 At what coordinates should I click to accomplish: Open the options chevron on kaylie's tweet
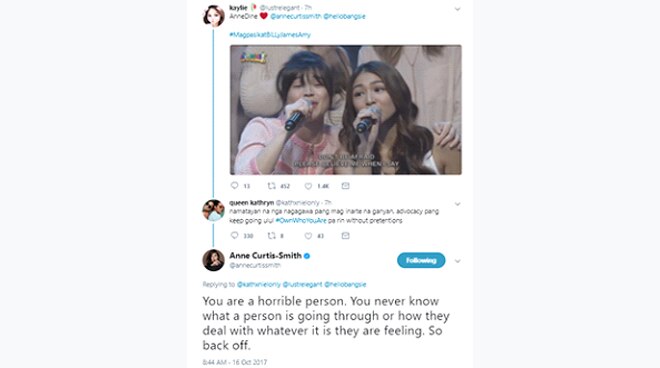[x=458, y=9]
